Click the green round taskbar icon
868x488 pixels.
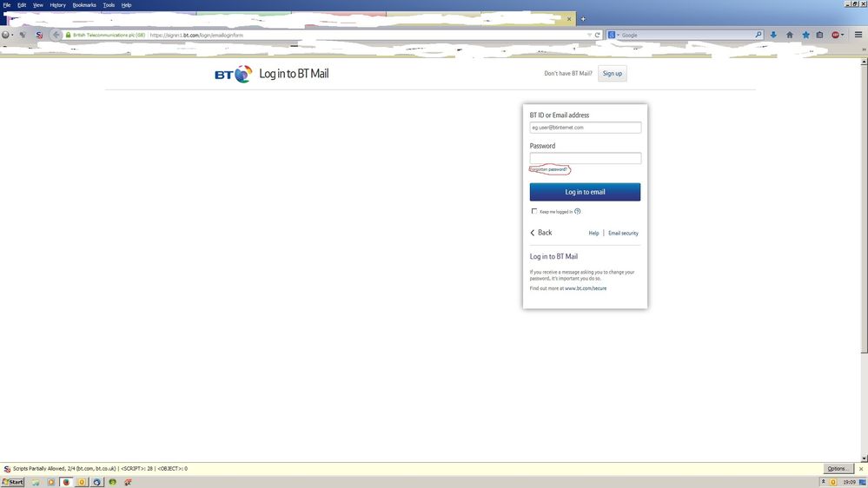click(112, 482)
